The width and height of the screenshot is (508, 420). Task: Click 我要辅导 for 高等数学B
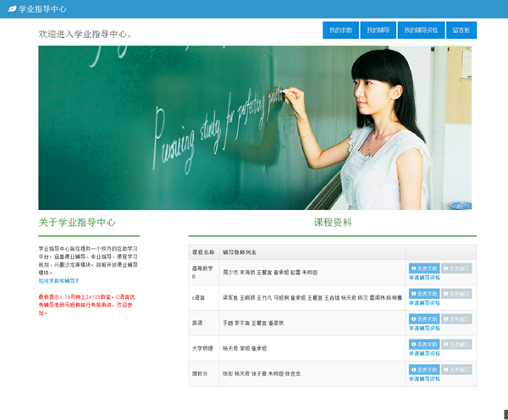tap(456, 268)
